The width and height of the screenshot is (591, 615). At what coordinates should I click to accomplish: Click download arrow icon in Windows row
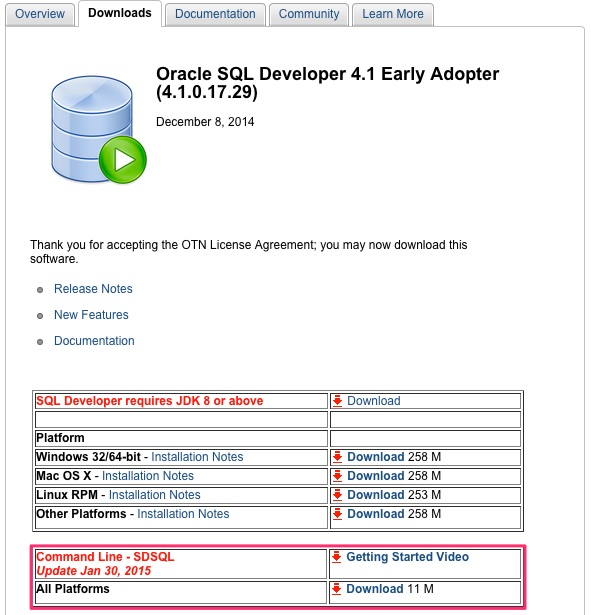[x=337, y=457]
